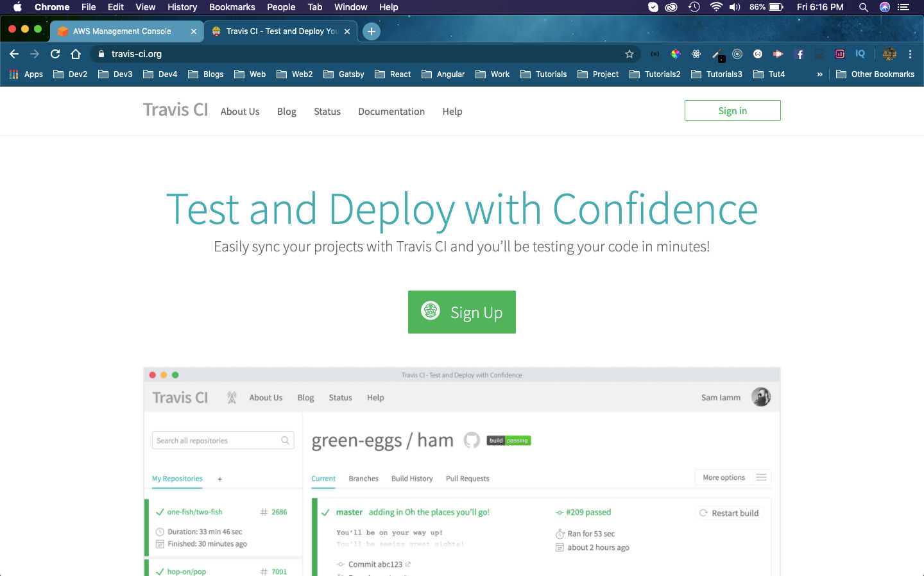This screenshot has height=576, width=924.
Task: Open the Apps shortcut in bookmarks bar
Action: coord(26,74)
